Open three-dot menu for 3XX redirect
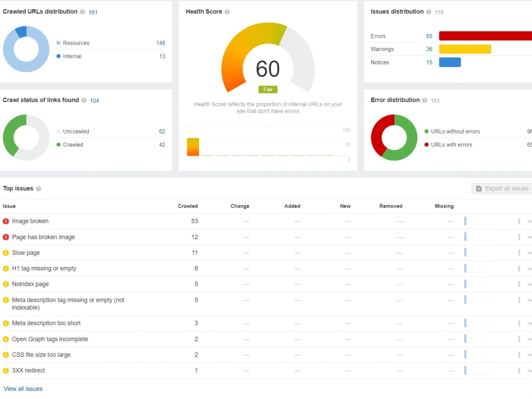The width and height of the screenshot is (532, 399). click(519, 370)
